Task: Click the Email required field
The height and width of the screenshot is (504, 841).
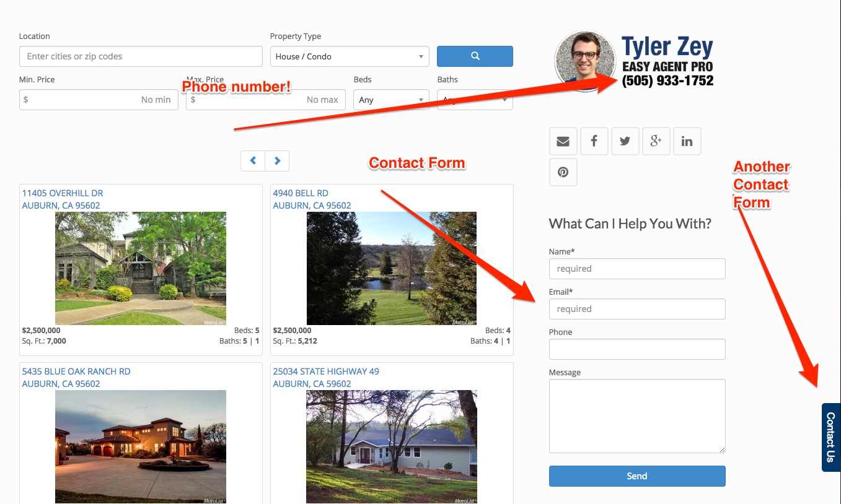Action: coord(637,309)
